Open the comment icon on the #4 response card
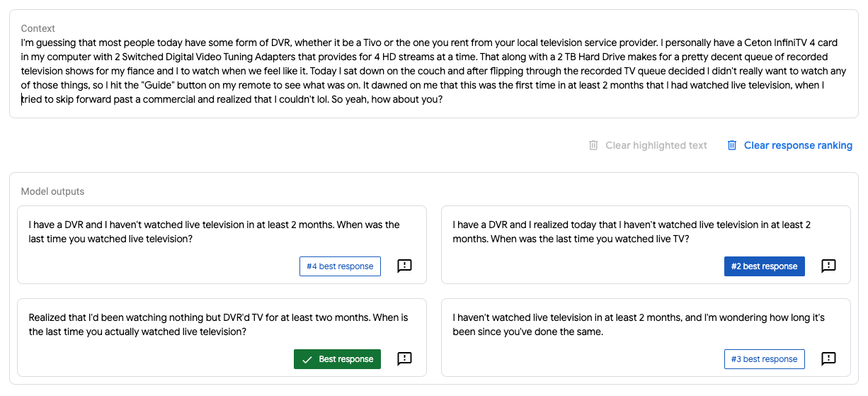Image resolution: width=868 pixels, height=396 pixels. pyautogui.click(x=404, y=266)
